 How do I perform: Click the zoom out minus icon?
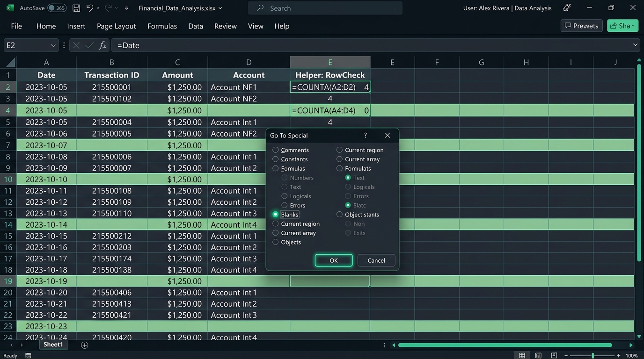pyautogui.click(x=565, y=356)
